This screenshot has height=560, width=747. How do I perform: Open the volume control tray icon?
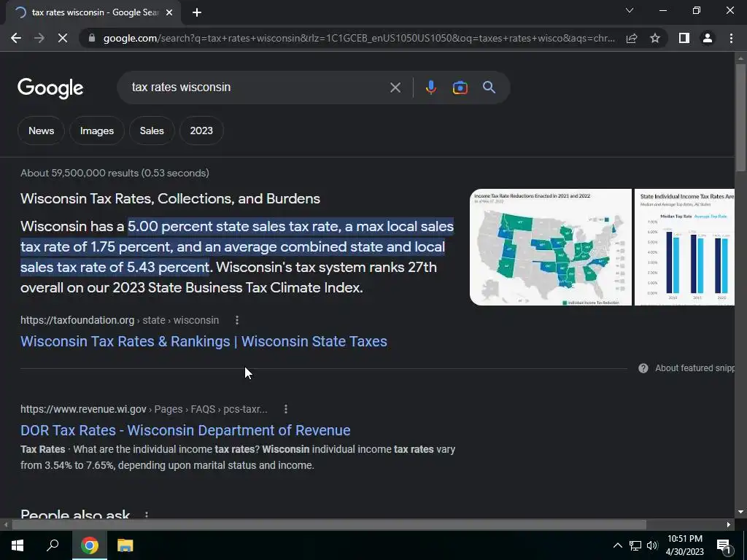(652, 545)
